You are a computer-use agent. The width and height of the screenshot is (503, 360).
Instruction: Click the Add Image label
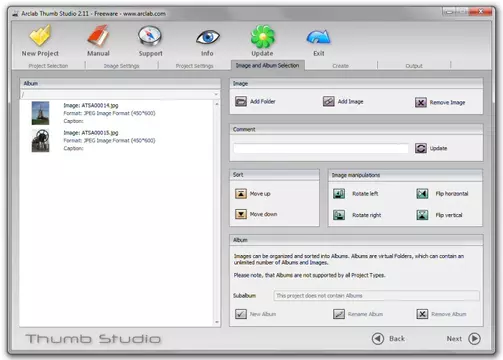click(350, 101)
